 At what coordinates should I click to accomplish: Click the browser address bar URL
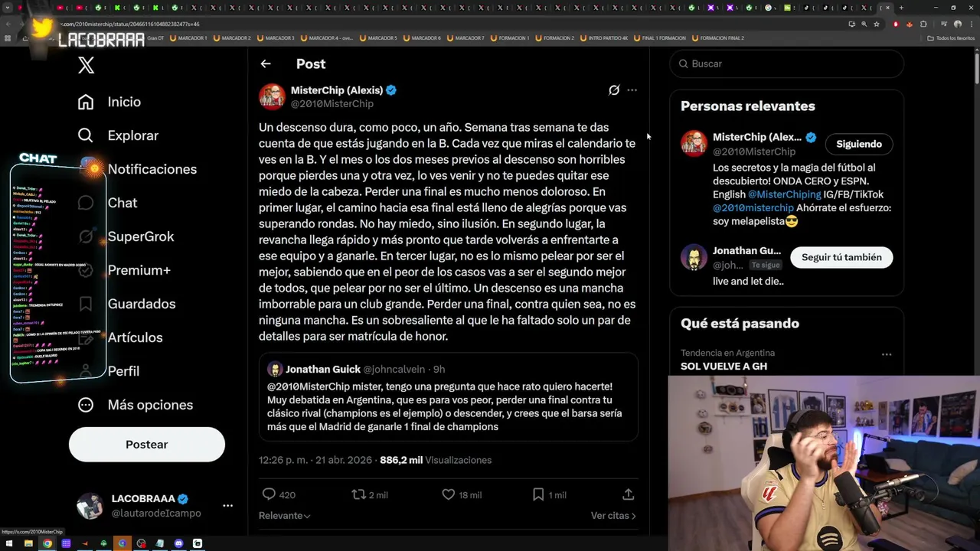(130, 24)
